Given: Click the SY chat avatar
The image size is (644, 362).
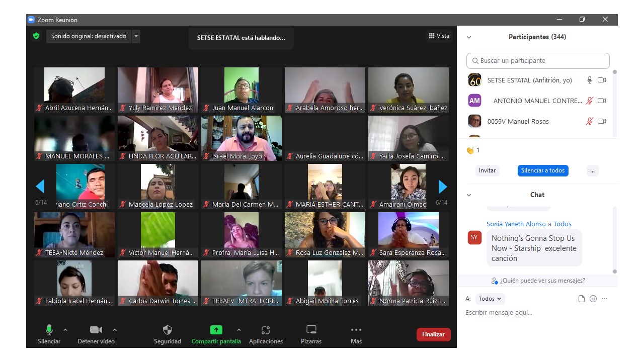Looking at the screenshot, I should point(474,237).
